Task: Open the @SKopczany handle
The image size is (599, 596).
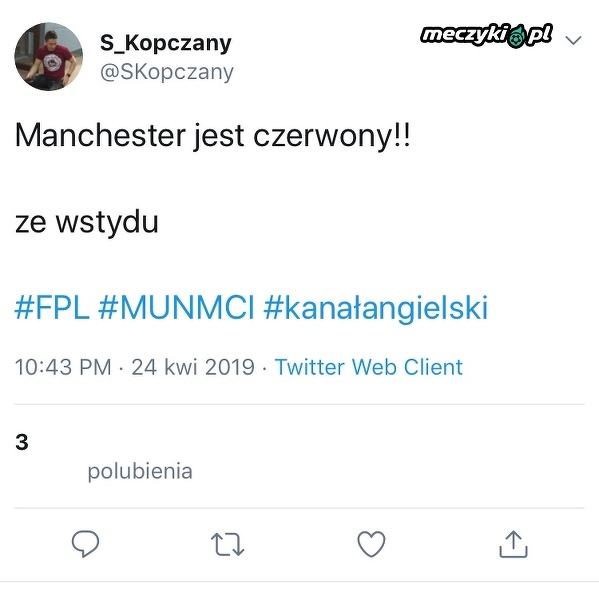Action: [167, 72]
